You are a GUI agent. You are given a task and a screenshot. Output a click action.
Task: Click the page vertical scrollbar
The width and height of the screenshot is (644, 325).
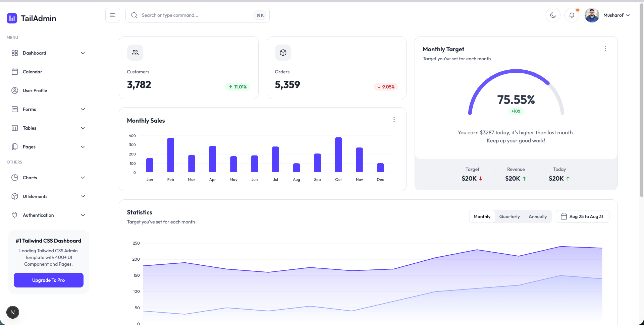(x=642, y=101)
